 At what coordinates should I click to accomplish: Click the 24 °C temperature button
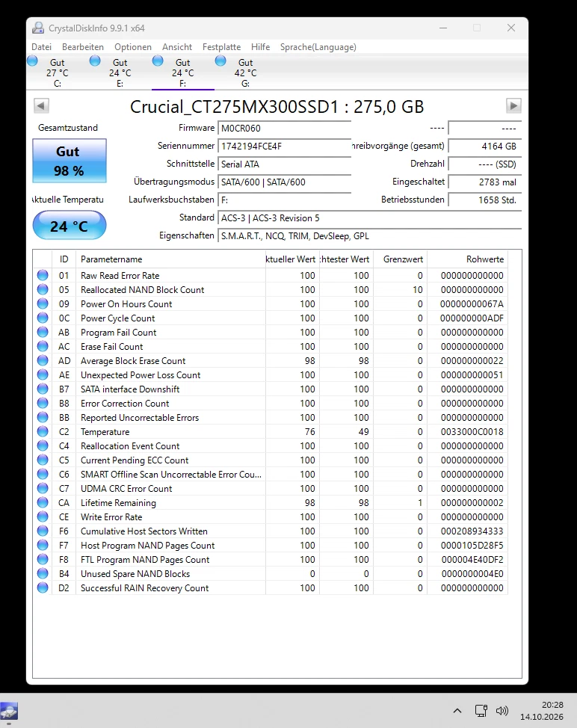(x=70, y=226)
